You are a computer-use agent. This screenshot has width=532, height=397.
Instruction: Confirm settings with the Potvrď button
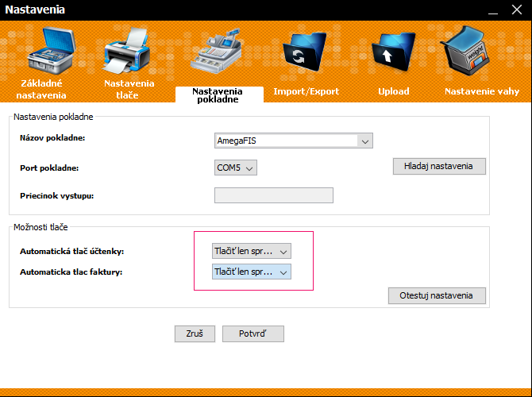pos(253,333)
